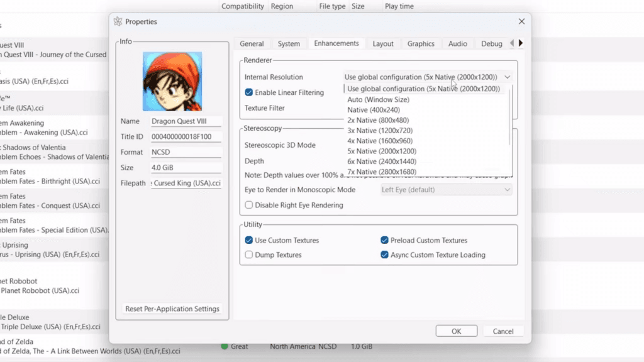Click Play time column header
Image resolution: width=644 pixels, height=362 pixels.
[x=399, y=6]
